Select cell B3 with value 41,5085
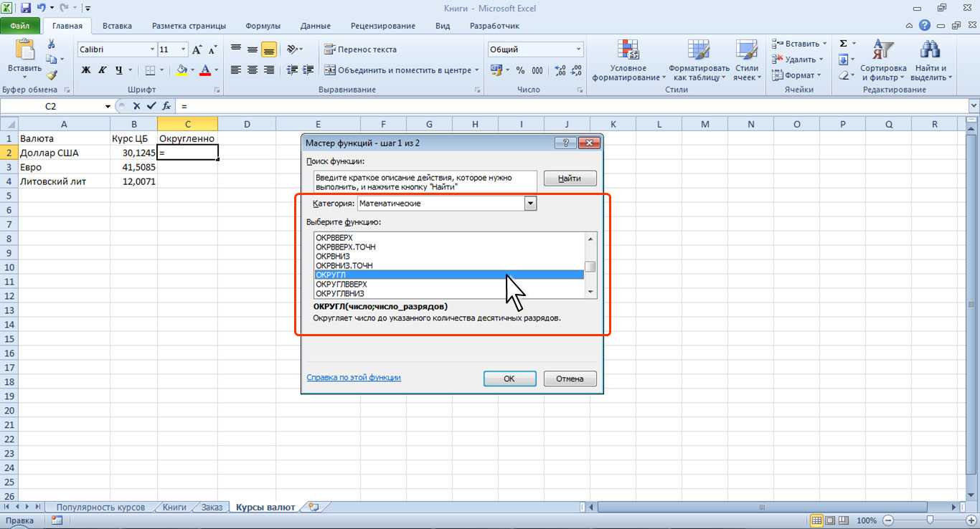Image resolution: width=980 pixels, height=529 pixels. (x=134, y=167)
